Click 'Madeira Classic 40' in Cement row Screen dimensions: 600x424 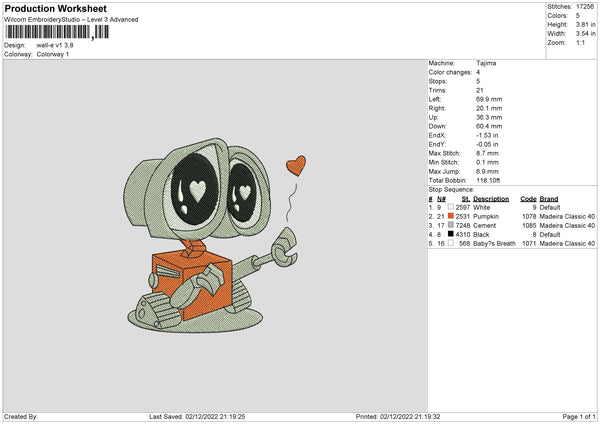[567, 225]
